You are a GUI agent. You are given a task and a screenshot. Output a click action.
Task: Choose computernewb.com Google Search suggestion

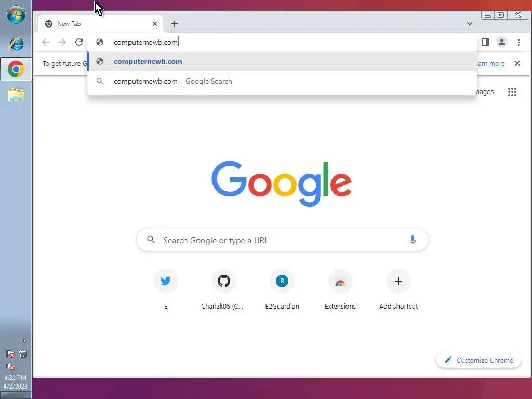282,81
